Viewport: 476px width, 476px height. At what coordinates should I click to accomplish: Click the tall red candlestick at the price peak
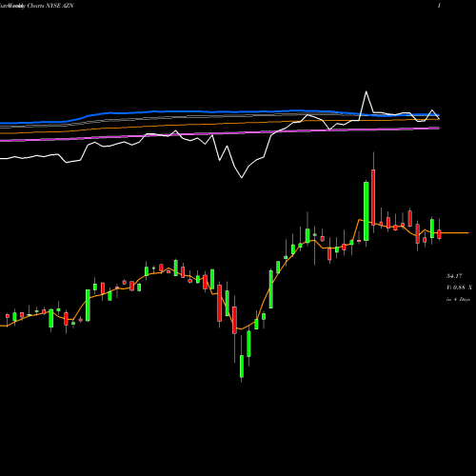click(373, 197)
